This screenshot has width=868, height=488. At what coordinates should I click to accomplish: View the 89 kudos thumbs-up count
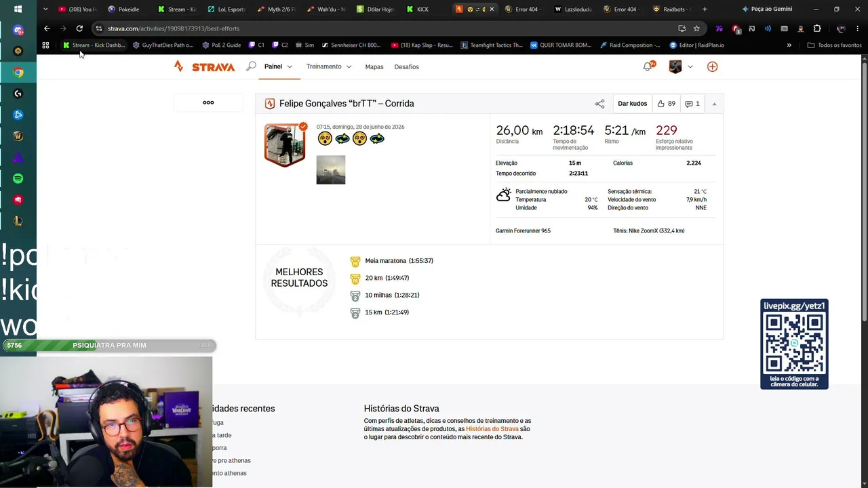point(666,104)
